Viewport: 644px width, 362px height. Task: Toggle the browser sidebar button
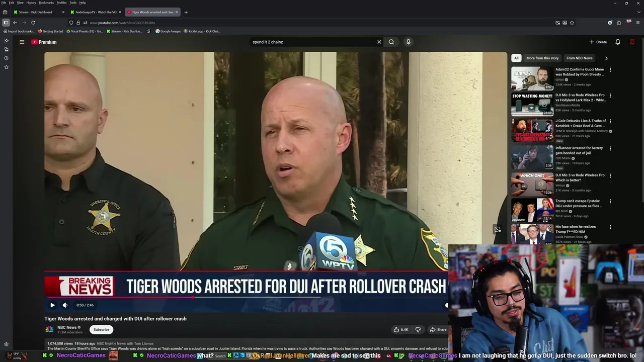coord(6,23)
